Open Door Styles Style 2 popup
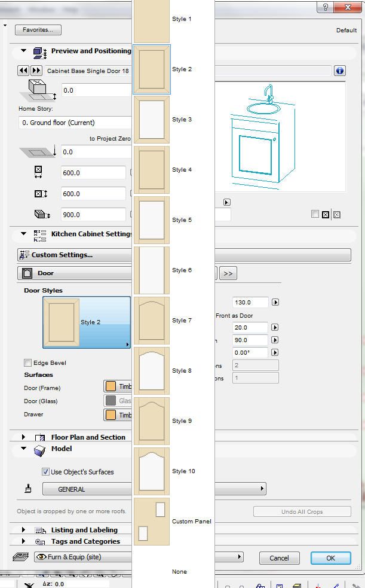Screen dimensions: 365x588 (x=87, y=322)
